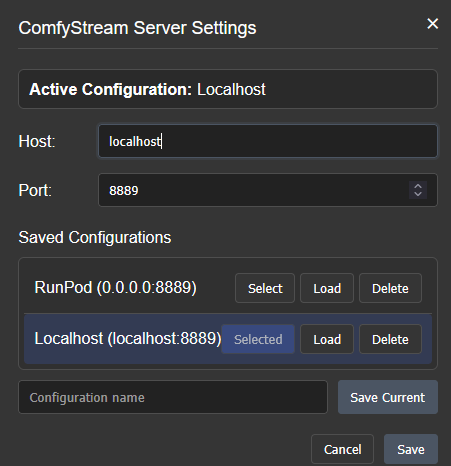Click the Saved Configurations heading
451x466 pixels.
(x=95, y=238)
